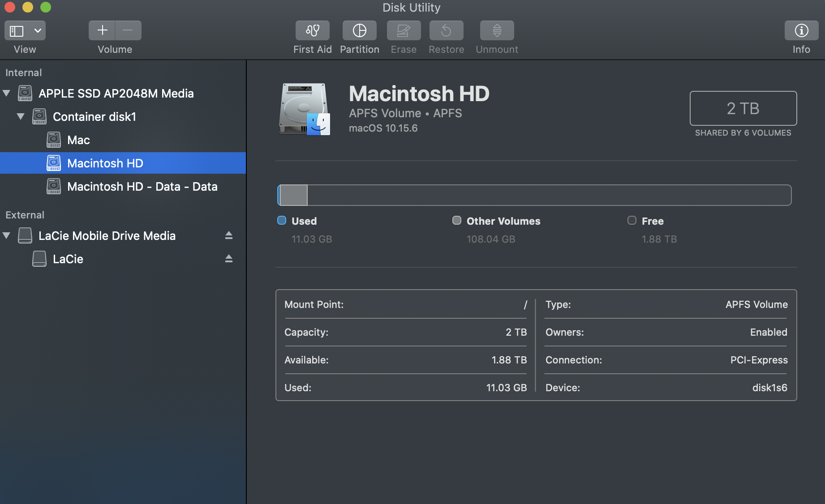Select Macintosh HD - Data - Data volume
Image resolution: width=825 pixels, height=504 pixels.
pyautogui.click(x=123, y=186)
